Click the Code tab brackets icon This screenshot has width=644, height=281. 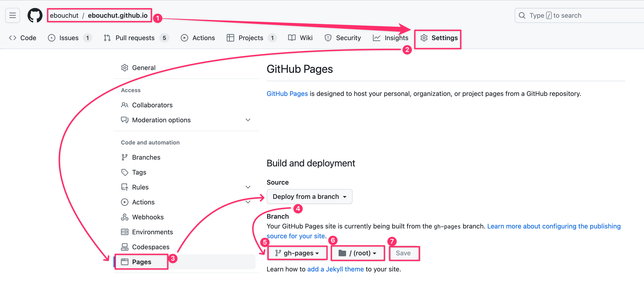click(x=13, y=38)
